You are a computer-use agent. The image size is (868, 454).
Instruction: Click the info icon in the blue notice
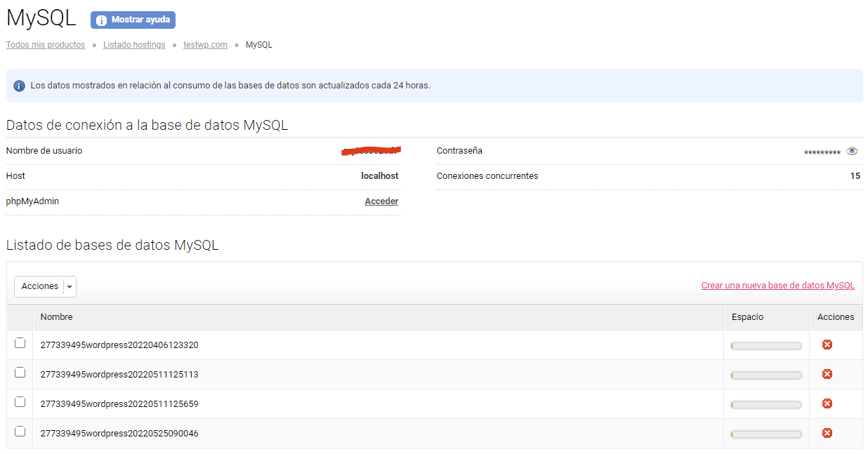click(19, 86)
